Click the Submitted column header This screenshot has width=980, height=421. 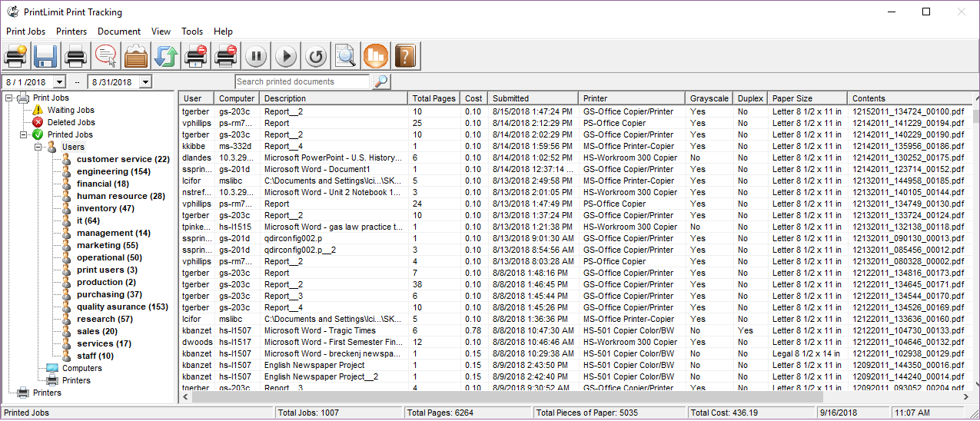[x=533, y=98]
